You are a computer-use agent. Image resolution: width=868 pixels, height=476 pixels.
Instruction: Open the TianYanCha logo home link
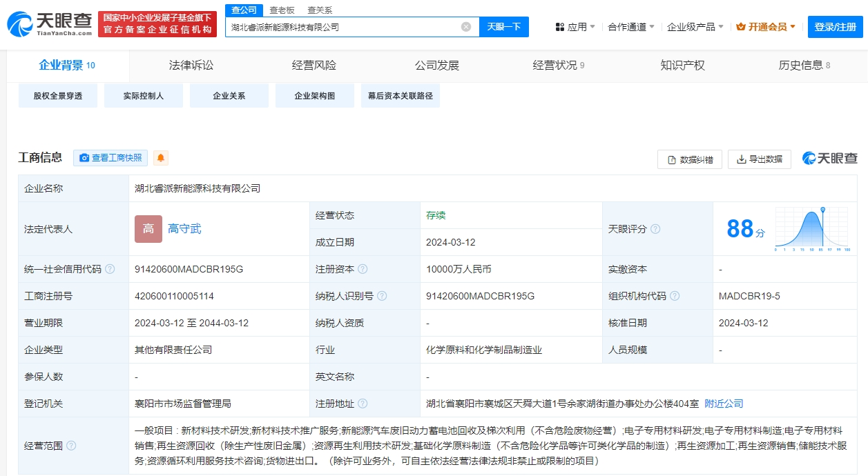[x=49, y=25]
